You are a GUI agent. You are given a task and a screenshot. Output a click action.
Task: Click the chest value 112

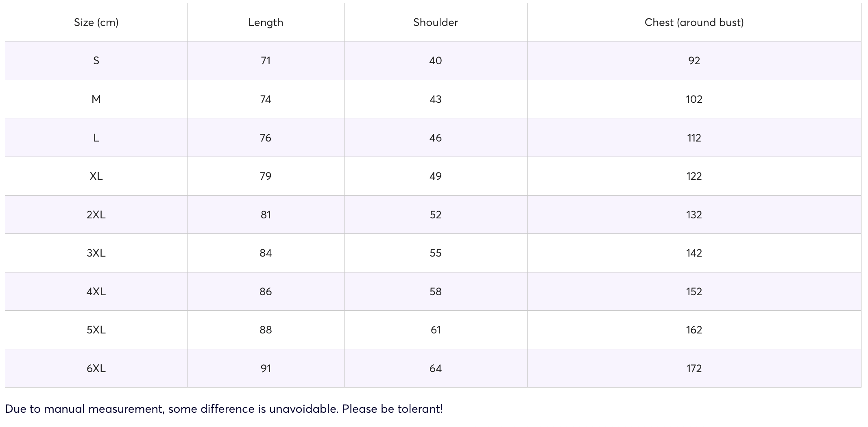tap(694, 138)
